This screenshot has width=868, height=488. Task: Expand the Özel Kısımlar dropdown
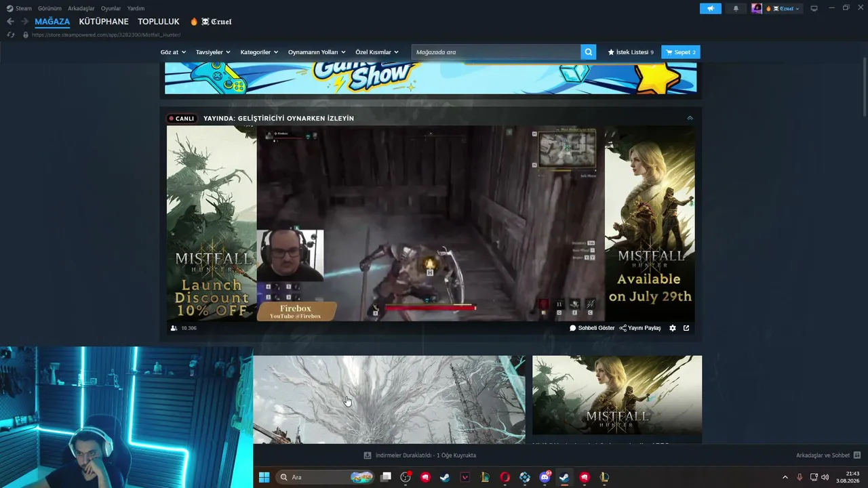coord(377,52)
